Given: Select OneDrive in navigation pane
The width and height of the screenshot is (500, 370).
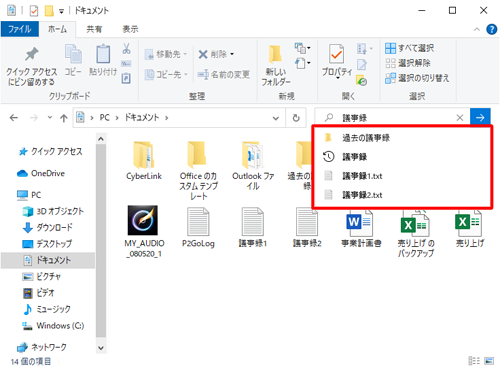Looking at the screenshot, I should (41, 173).
